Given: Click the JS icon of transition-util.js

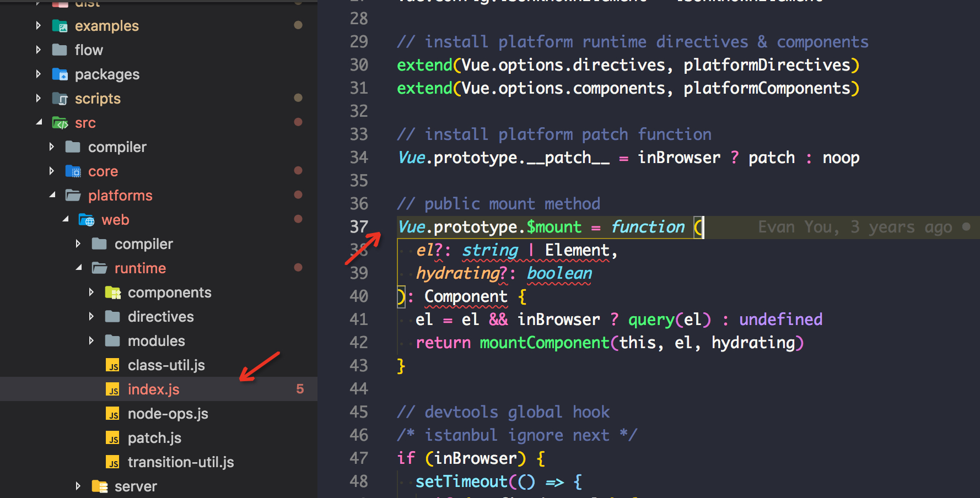Looking at the screenshot, I should [x=112, y=462].
